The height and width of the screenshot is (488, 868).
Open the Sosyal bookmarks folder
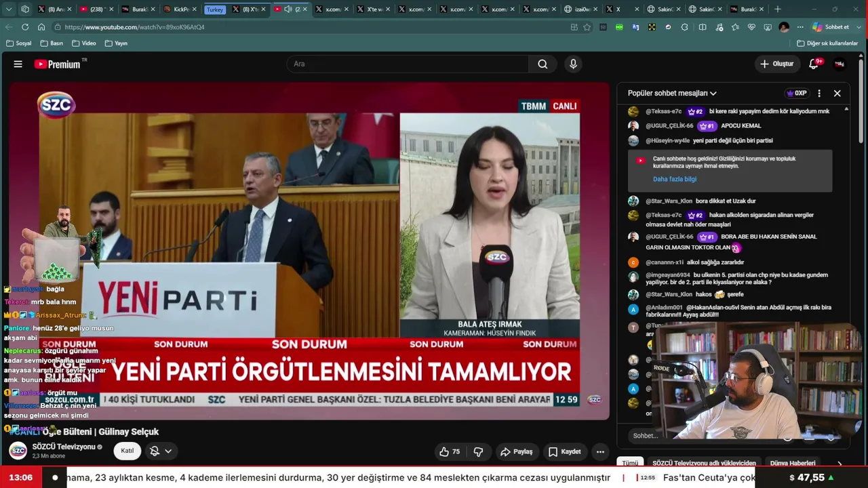click(19, 43)
